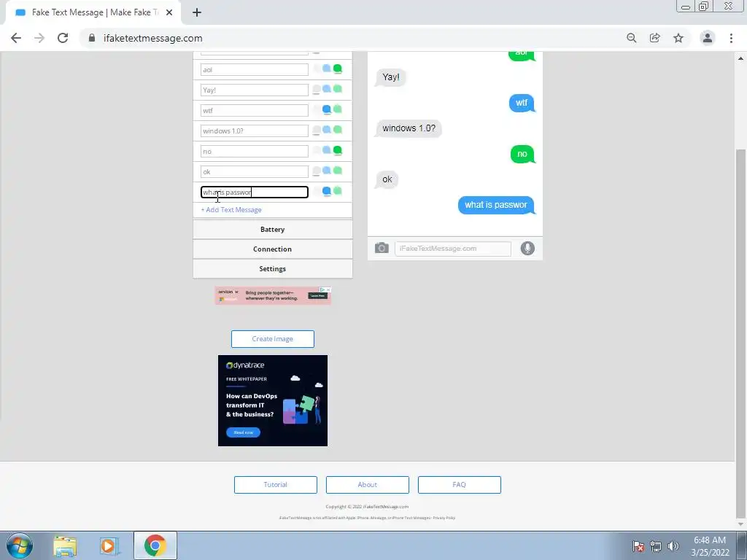The image size is (747, 560).
Task: Click the camera icon in phone preview
Action: [382, 248]
